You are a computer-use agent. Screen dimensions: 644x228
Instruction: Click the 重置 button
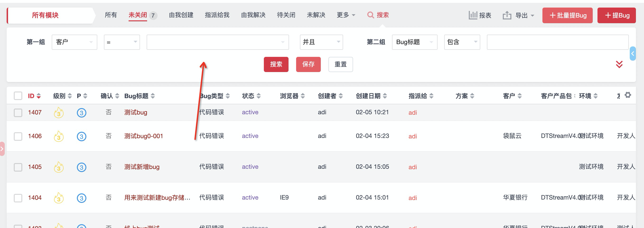tap(341, 64)
